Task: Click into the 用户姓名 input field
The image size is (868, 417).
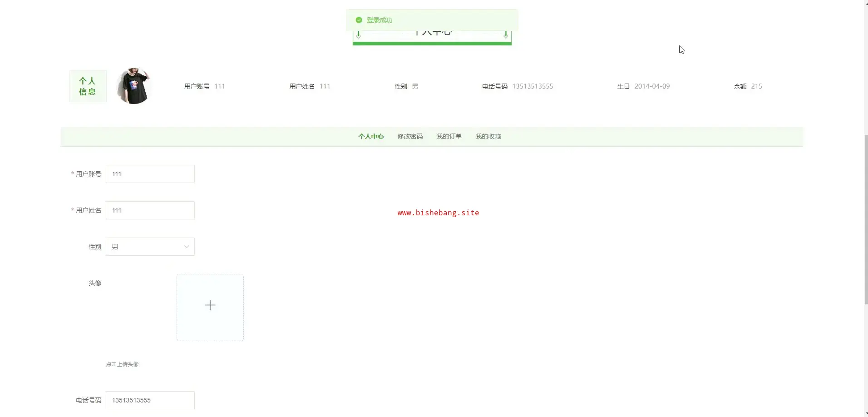Action: click(150, 210)
